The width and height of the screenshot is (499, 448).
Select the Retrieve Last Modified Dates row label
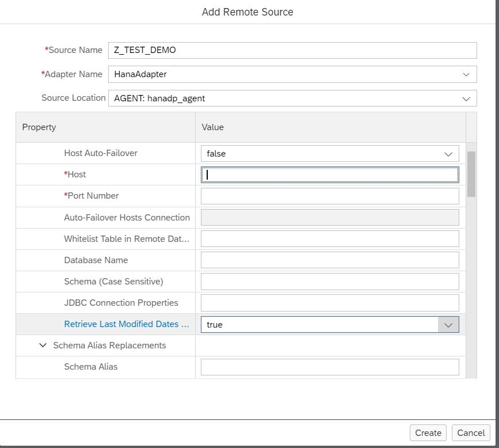point(127,324)
